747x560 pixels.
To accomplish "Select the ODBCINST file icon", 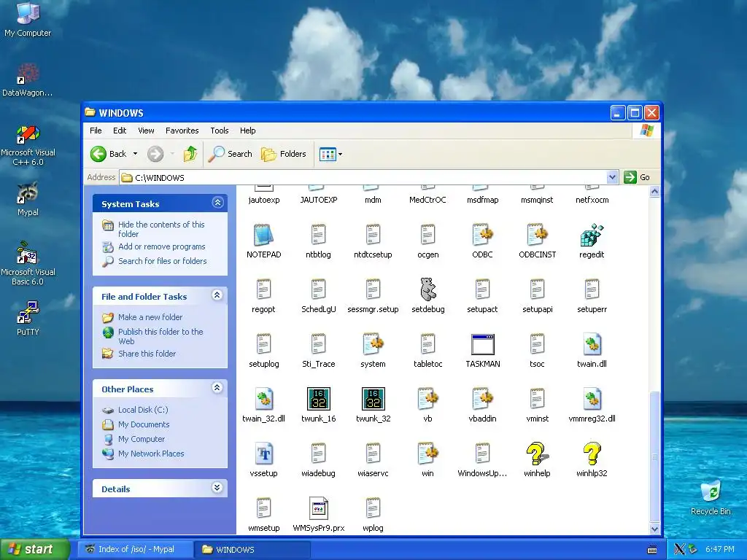I will 537,235.
